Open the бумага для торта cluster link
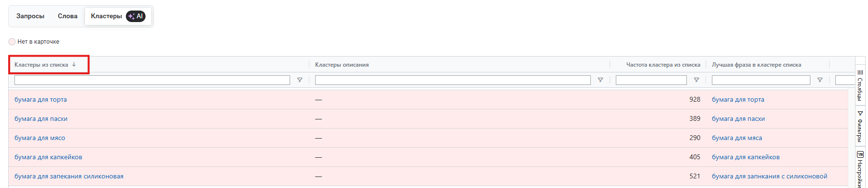 click(x=41, y=100)
